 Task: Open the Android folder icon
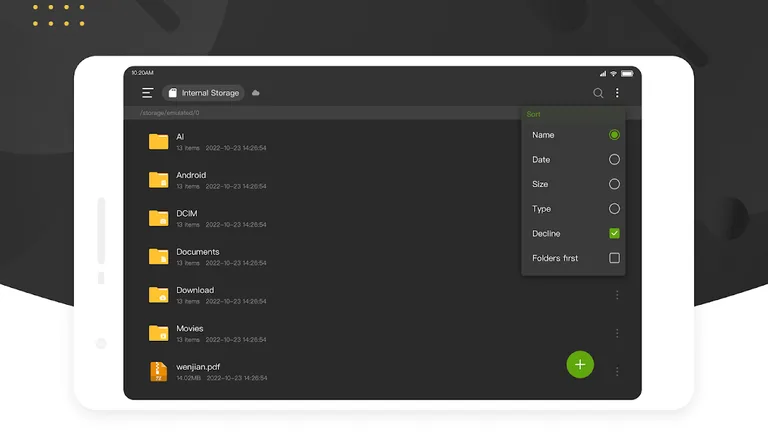159,180
